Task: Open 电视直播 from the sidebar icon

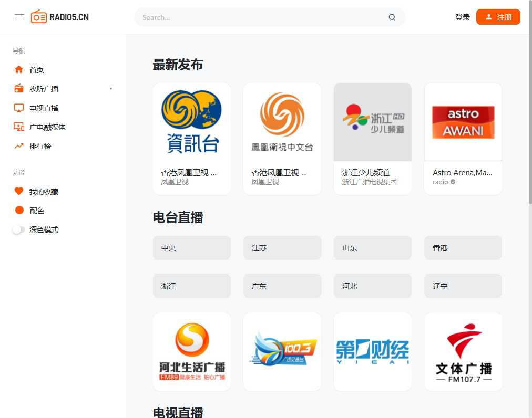Action: (x=19, y=108)
